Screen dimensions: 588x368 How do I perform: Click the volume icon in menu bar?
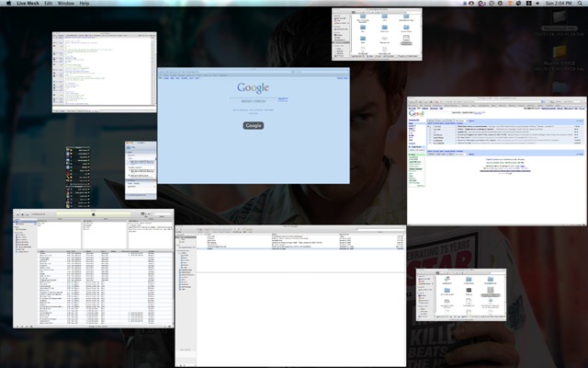click(537, 3)
